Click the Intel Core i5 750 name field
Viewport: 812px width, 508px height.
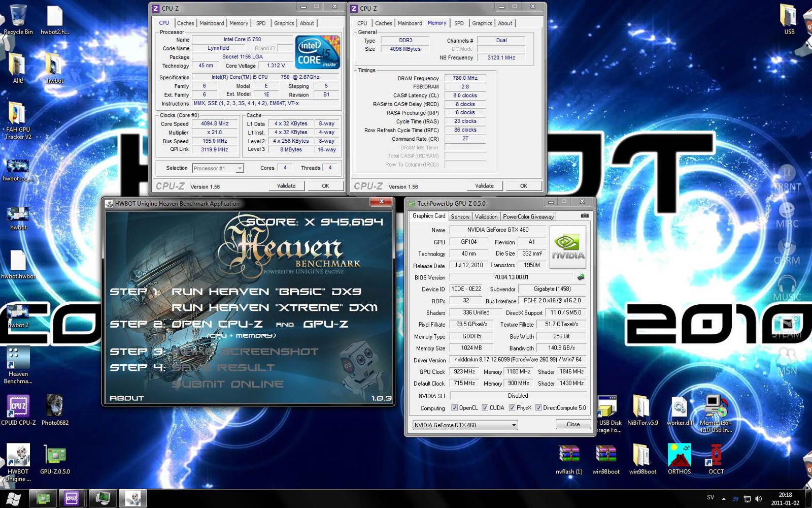242,39
